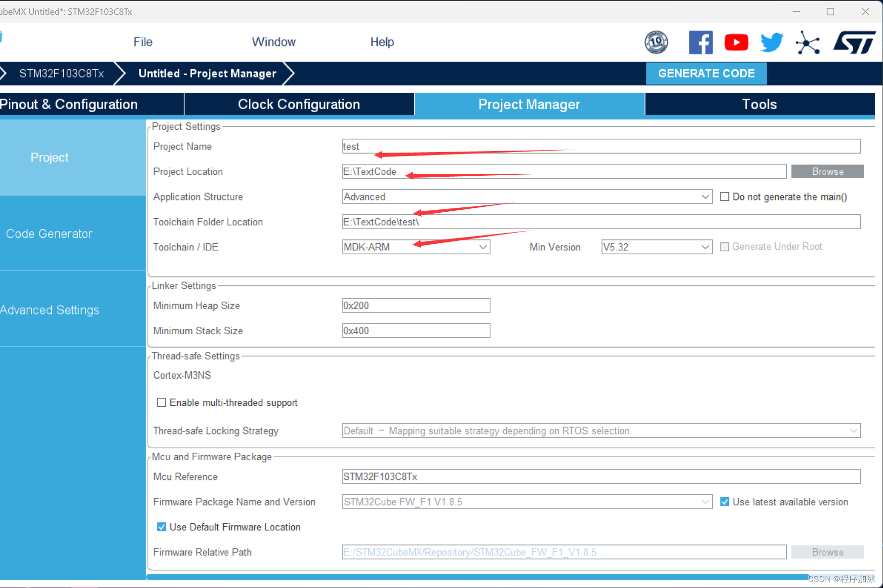This screenshot has height=588, width=883.
Task: Click the GENERATE CODE button
Action: coord(706,74)
